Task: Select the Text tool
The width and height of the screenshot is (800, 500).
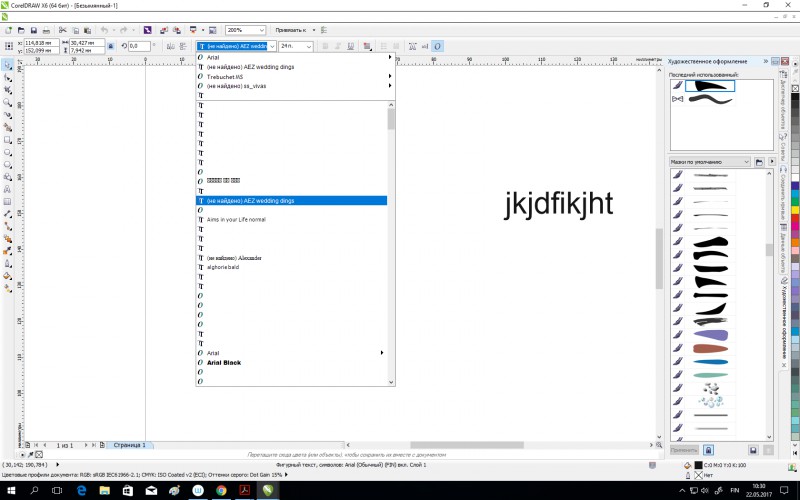Action: tap(8, 189)
